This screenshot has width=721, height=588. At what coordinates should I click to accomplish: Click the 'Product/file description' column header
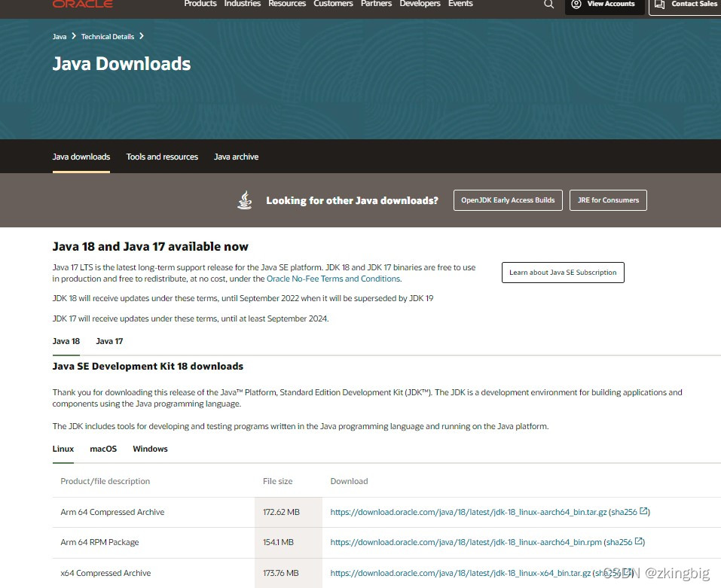tap(105, 481)
